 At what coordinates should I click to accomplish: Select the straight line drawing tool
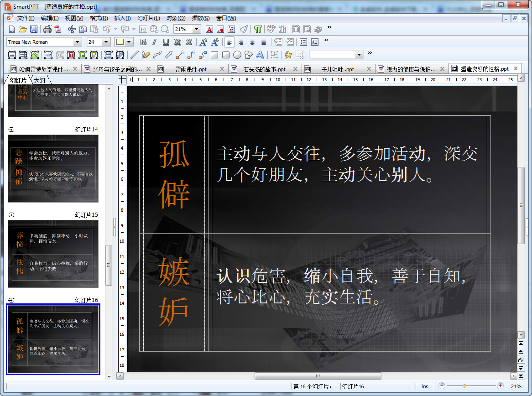pyautogui.click(x=134, y=55)
